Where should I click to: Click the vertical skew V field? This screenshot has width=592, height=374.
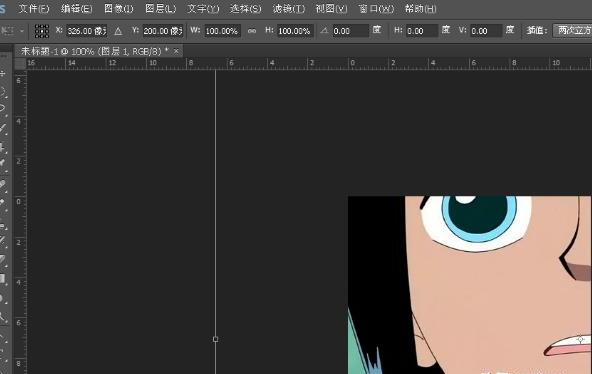point(486,31)
